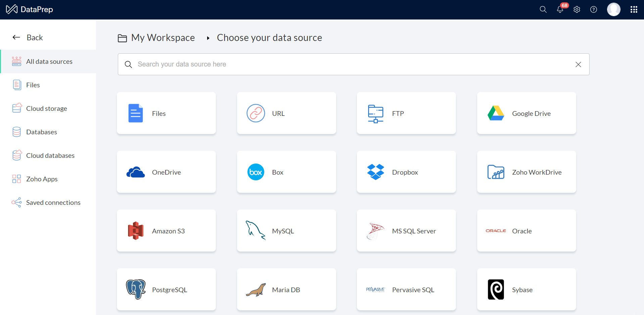Select All data sources in sidebar
This screenshot has width=644, height=315.
coord(48,61)
